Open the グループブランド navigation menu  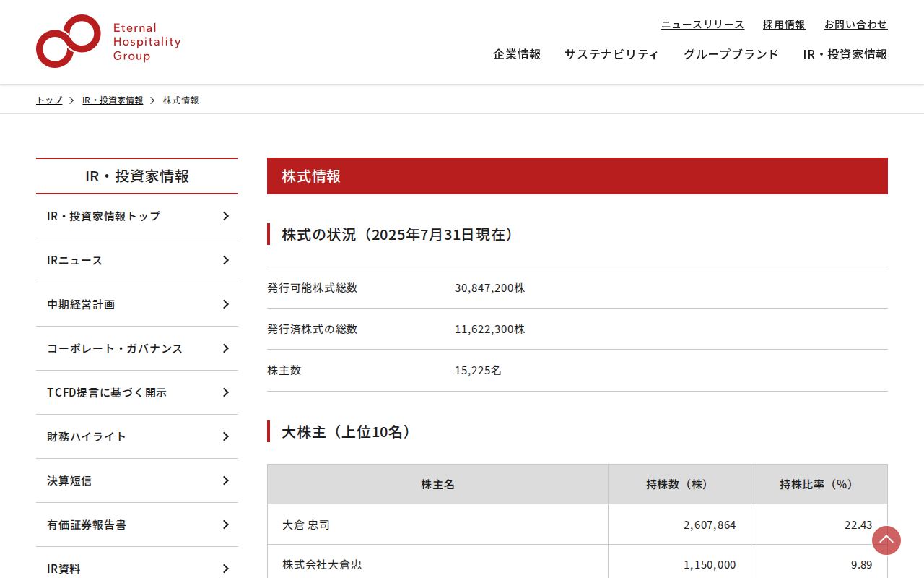tap(731, 54)
